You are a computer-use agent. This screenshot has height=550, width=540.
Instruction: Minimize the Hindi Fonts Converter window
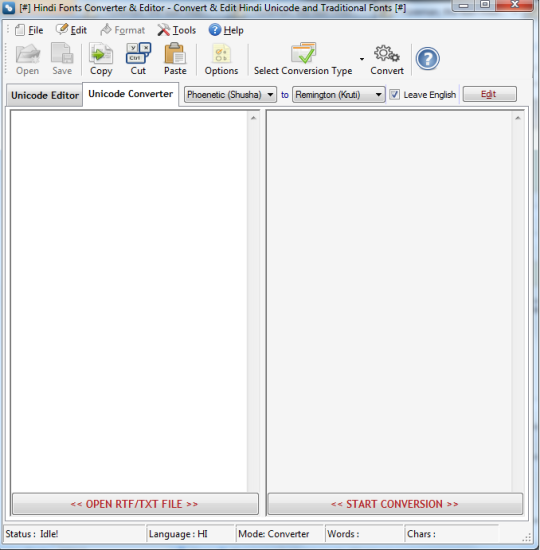click(464, 5)
